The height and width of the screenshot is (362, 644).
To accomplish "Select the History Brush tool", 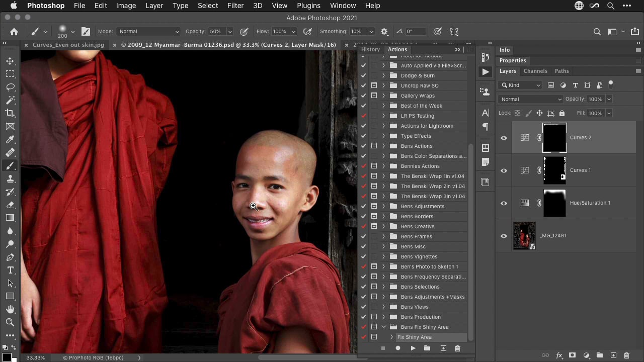I will (x=10, y=192).
